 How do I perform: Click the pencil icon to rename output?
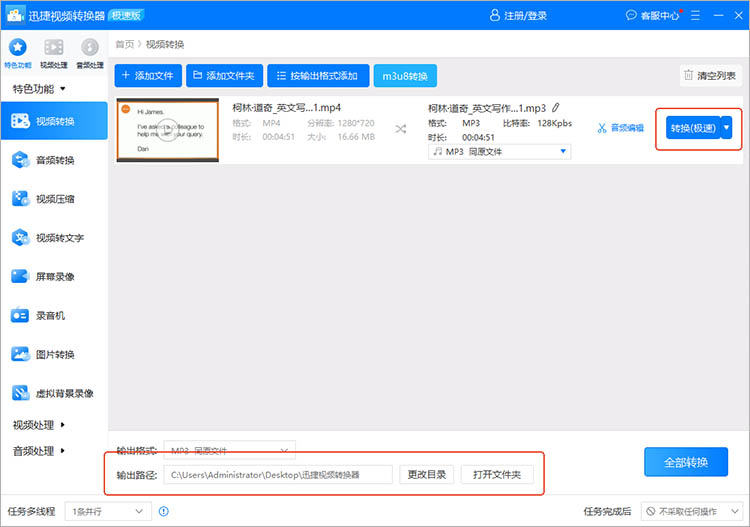point(556,108)
